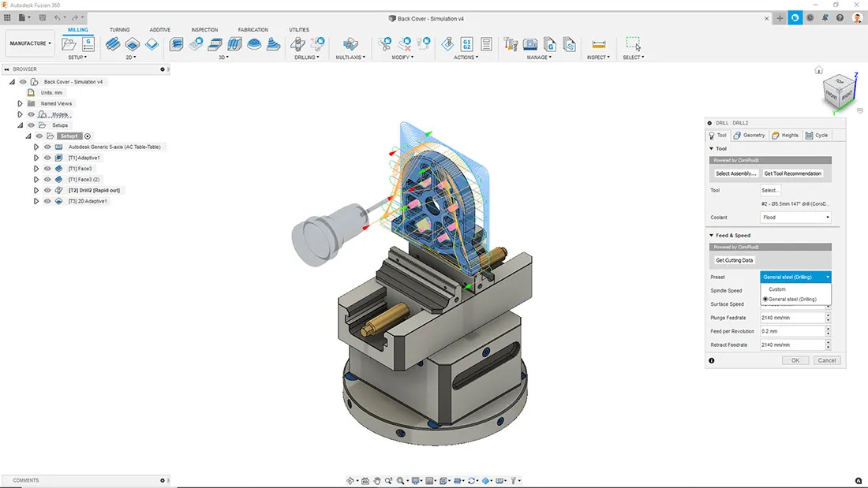The height and width of the screenshot is (488, 868).
Task: Toggle visibility of [T1] Adaptive1 operation
Action: point(47,158)
